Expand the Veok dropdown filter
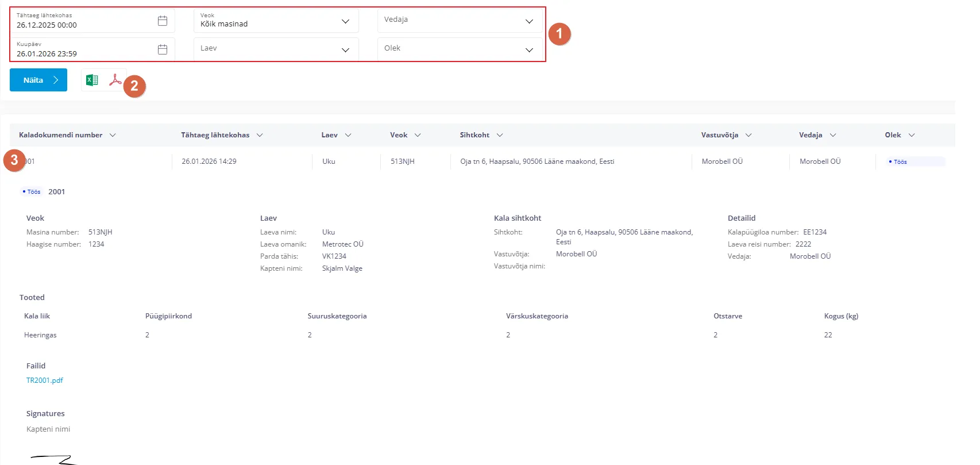 point(345,21)
